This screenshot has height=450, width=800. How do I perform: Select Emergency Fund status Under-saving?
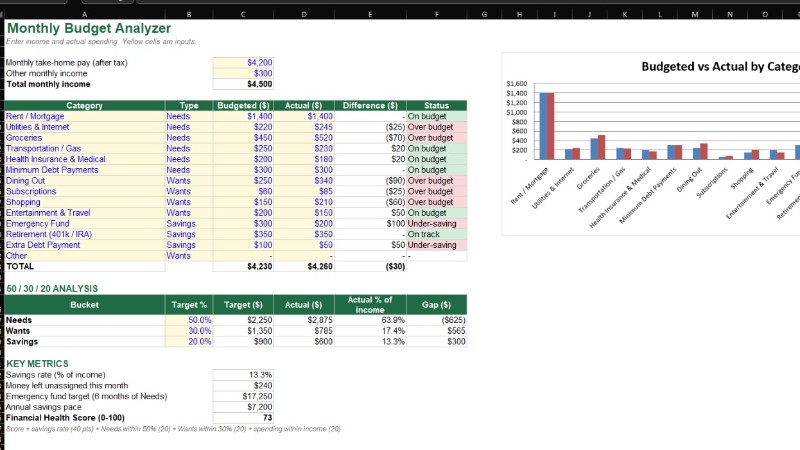coord(436,223)
